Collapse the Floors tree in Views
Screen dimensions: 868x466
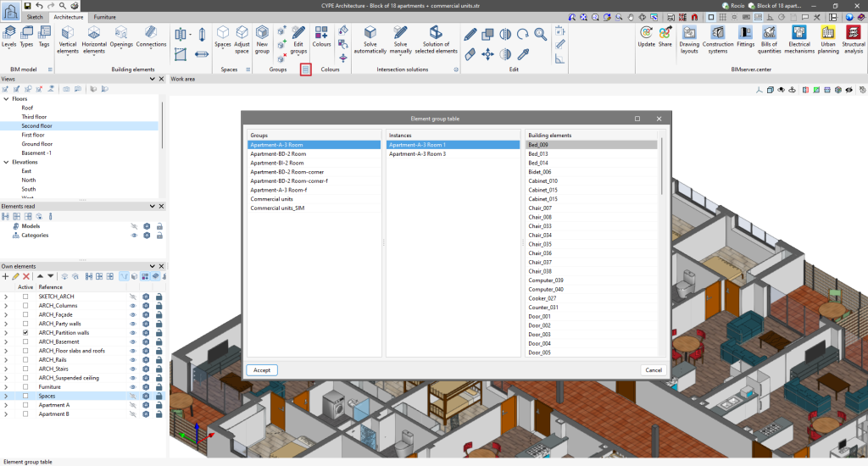4,98
